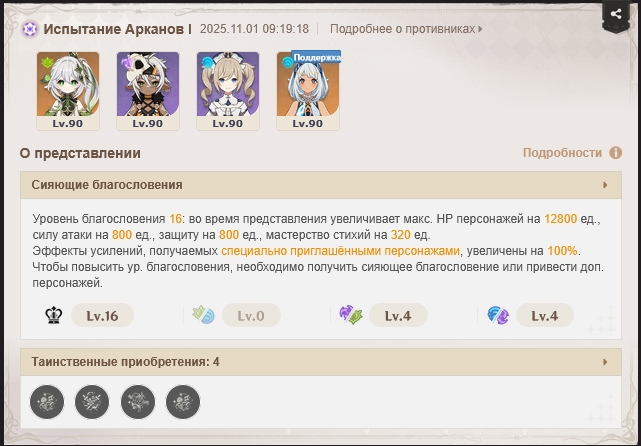
Task: Open Подробнее о противниках link
Action: coord(406,29)
